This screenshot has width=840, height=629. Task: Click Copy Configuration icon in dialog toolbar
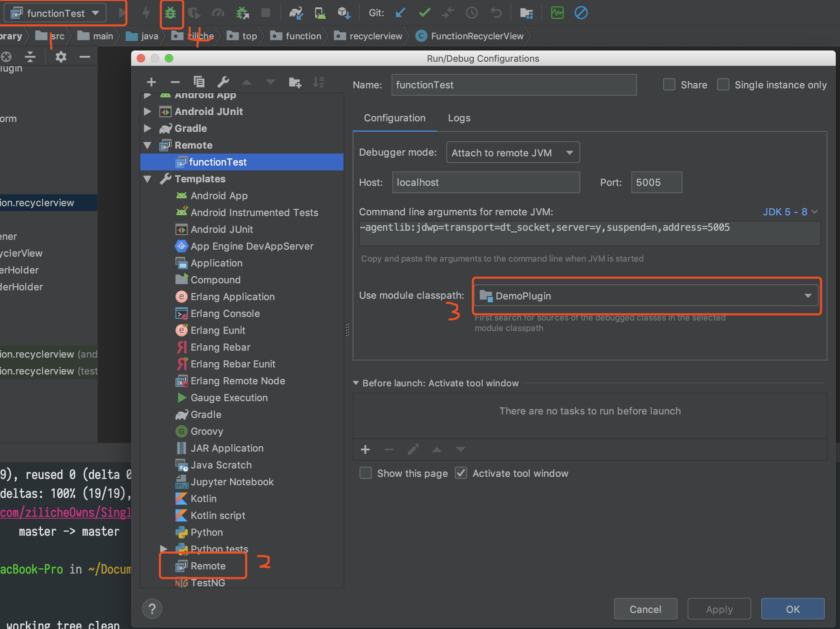(199, 82)
